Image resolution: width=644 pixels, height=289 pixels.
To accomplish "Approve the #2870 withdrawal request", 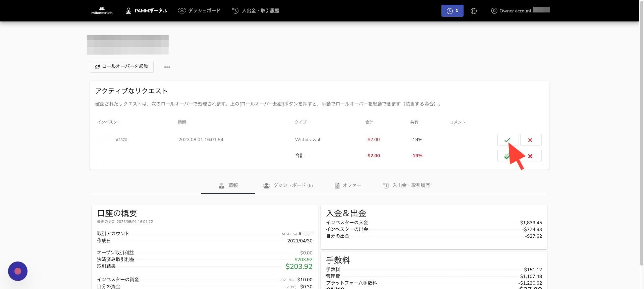I will pos(508,140).
